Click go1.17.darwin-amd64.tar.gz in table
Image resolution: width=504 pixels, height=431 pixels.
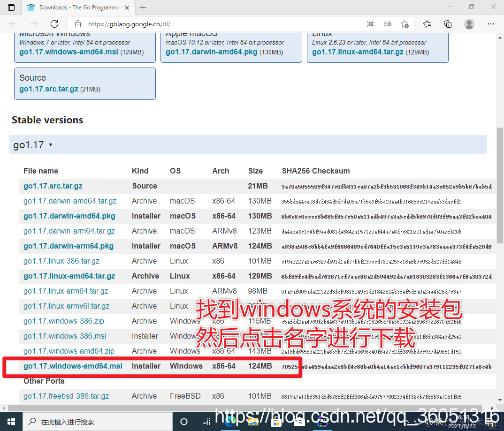coord(70,201)
